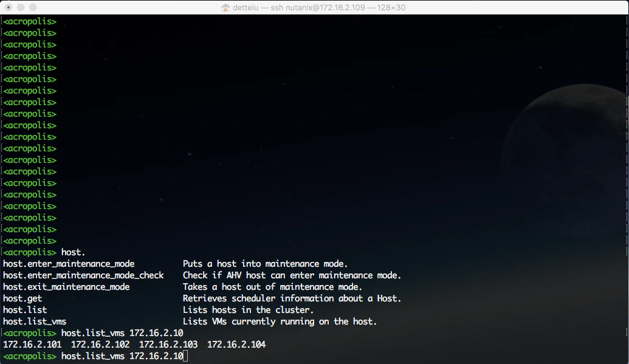The image size is (629, 364).
Task: Click the IP address 172.16.2.102
Action: [100, 345]
